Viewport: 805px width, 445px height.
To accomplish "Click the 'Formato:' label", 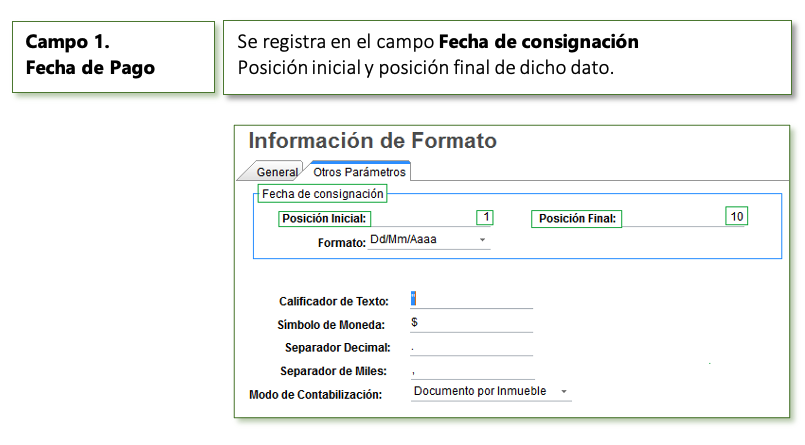I will pyautogui.click(x=341, y=241).
